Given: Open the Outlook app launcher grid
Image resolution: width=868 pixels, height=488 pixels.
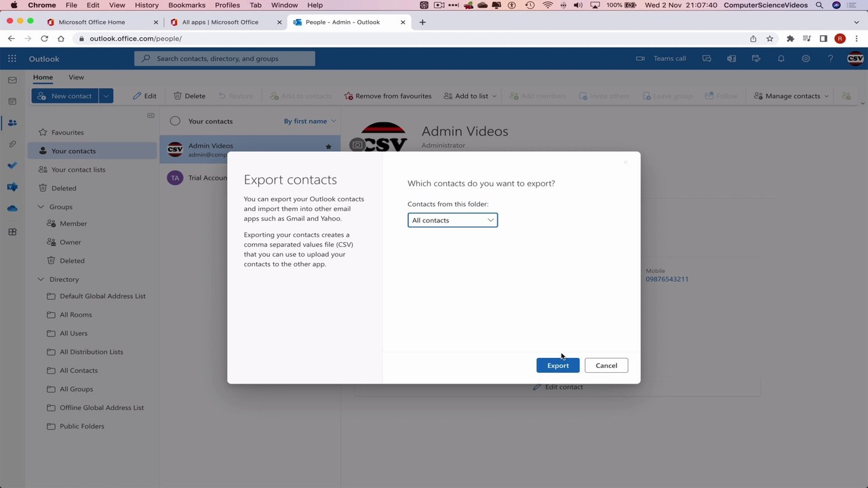Looking at the screenshot, I should 12,59.
